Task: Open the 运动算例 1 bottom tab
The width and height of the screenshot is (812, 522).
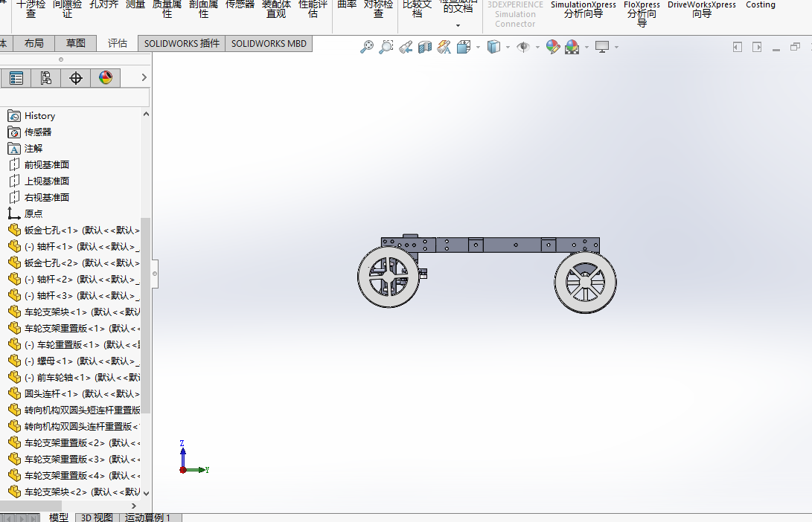Action: pos(147,518)
